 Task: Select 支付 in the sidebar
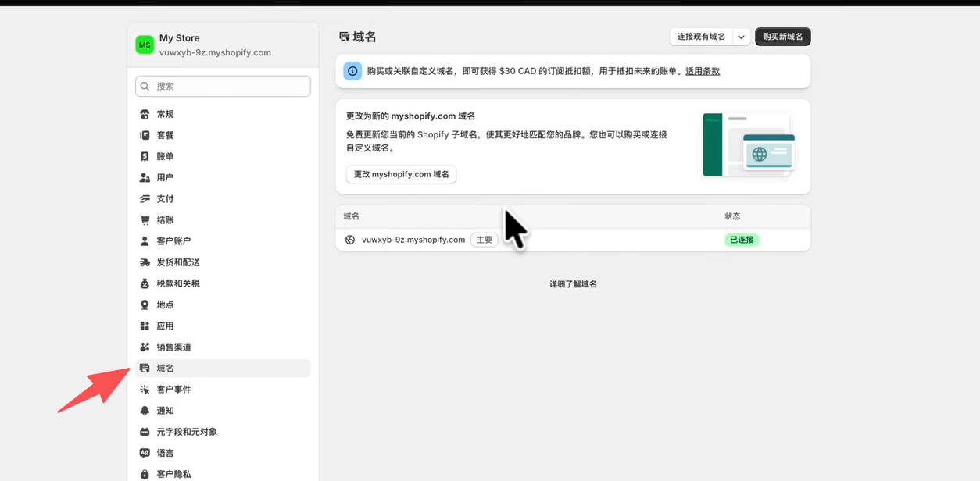(223, 198)
